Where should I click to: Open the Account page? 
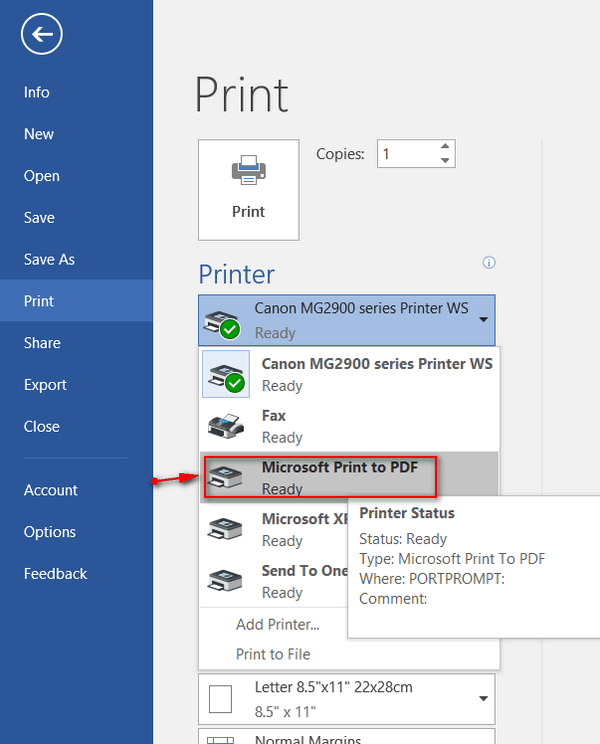click(x=50, y=490)
